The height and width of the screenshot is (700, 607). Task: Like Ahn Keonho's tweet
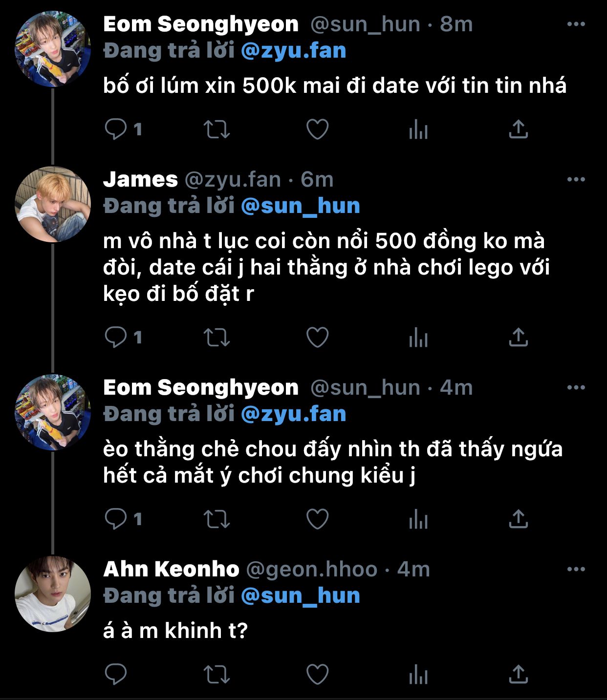coord(317,675)
